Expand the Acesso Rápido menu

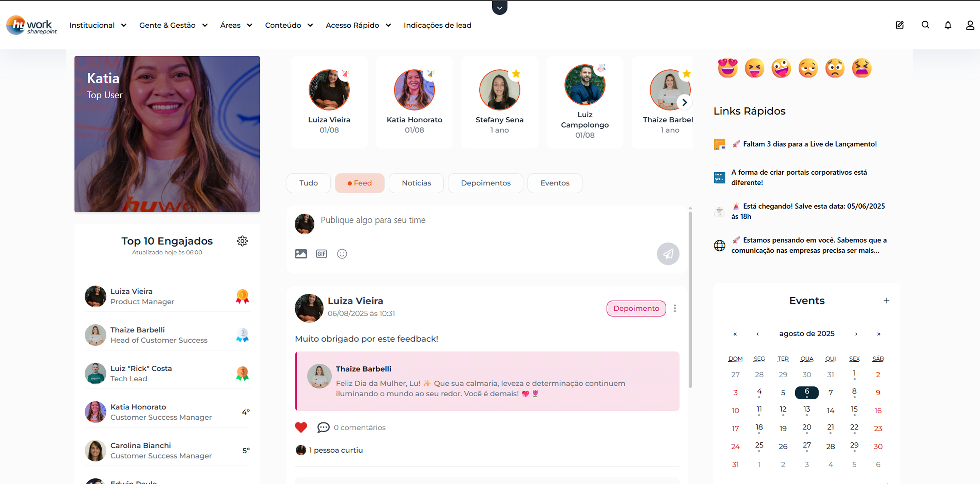pos(358,25)
